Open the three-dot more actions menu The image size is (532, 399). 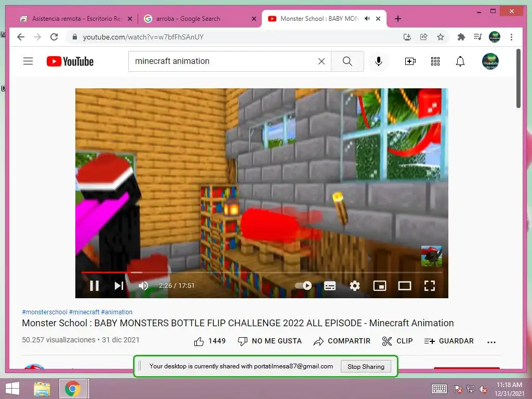coord(491,342)
